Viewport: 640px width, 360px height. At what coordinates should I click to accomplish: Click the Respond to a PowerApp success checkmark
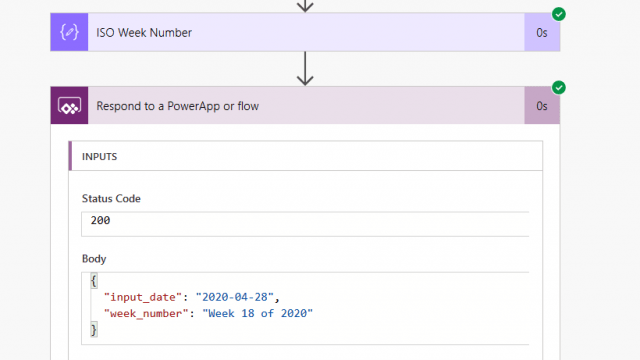click(559, 88)
